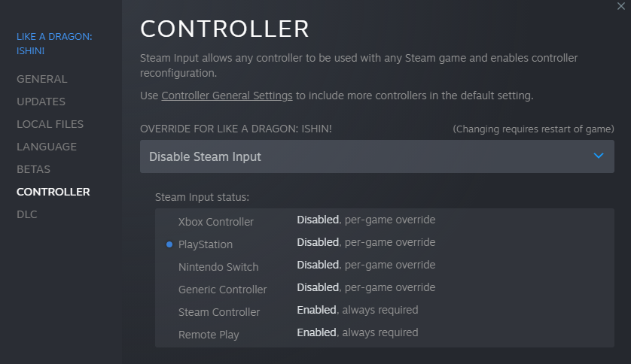Switch to the DLC tab
Viewport: 631px width, 364px height.
[x=27, y=214]
